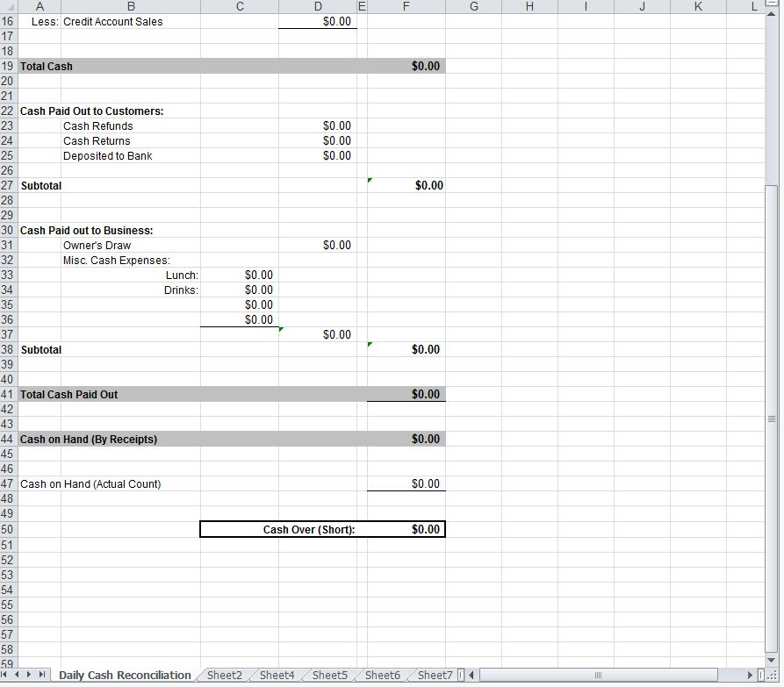Click vertical scrollbar up arrow

[772, 13]
